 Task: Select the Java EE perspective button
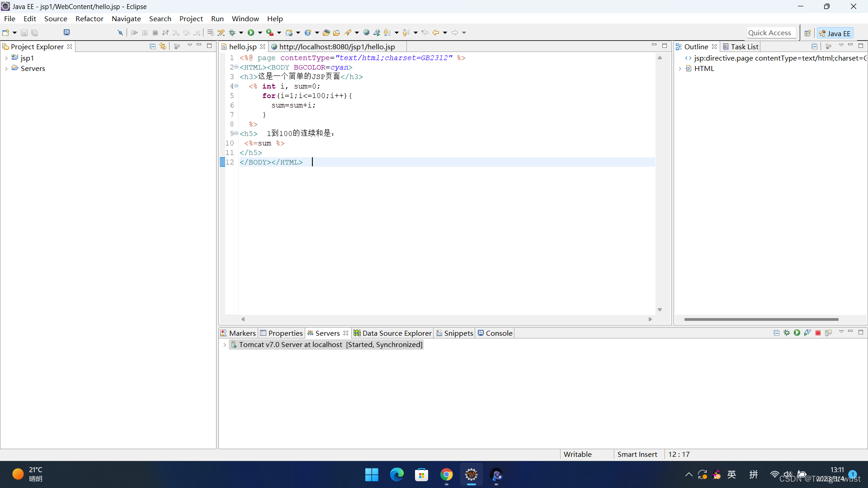click(835, 33)
